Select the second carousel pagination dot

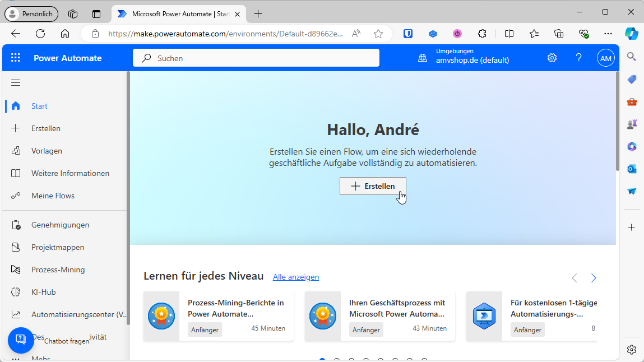coord(337,360)
